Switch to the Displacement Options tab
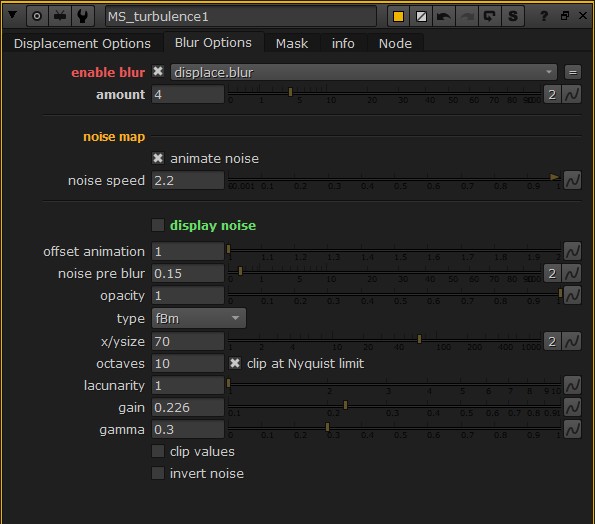Screen dimensions: 595x524 coord(82,43)
